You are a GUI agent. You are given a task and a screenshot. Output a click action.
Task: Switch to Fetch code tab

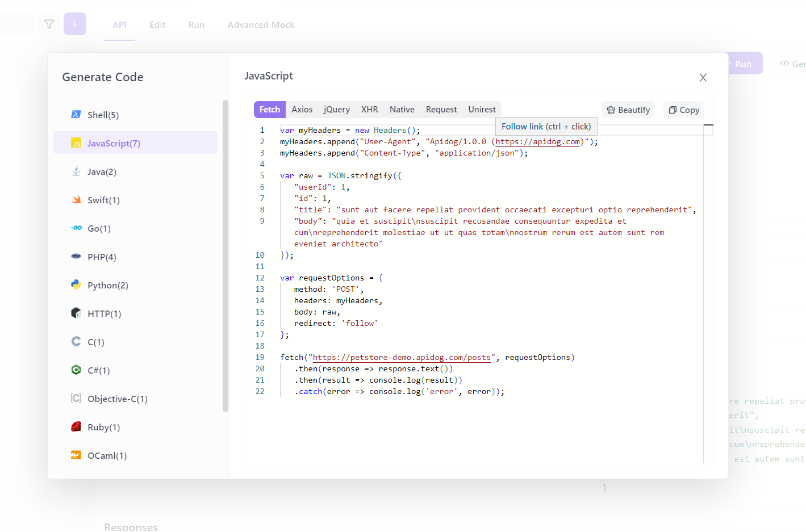tap(270, 110)
